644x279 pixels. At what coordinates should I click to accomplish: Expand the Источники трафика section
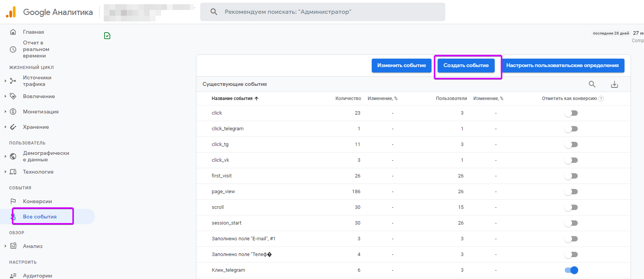pyautogui.click(x=5, y=81)
